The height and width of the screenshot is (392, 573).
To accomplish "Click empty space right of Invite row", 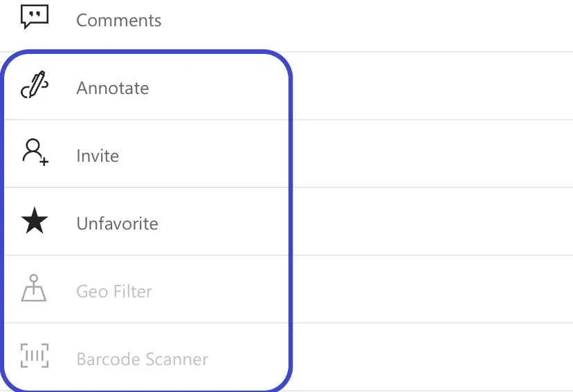I will pyautogui.click(x=431, y=153).
